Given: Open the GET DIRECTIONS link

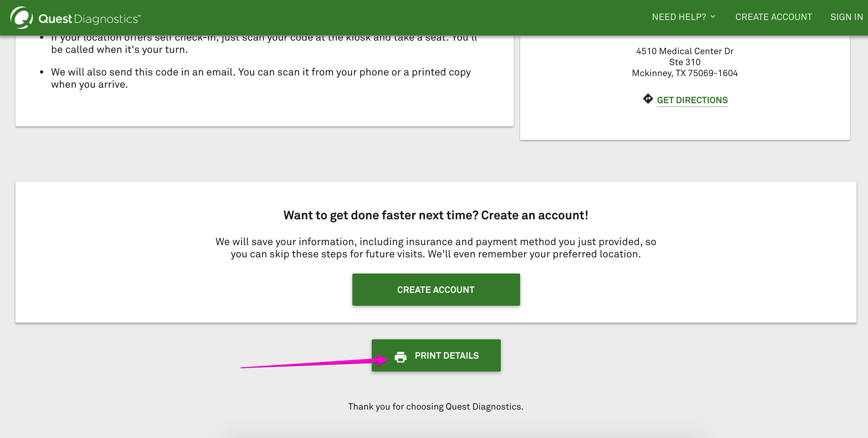Looking at the screenshot, I should [692, 100].
